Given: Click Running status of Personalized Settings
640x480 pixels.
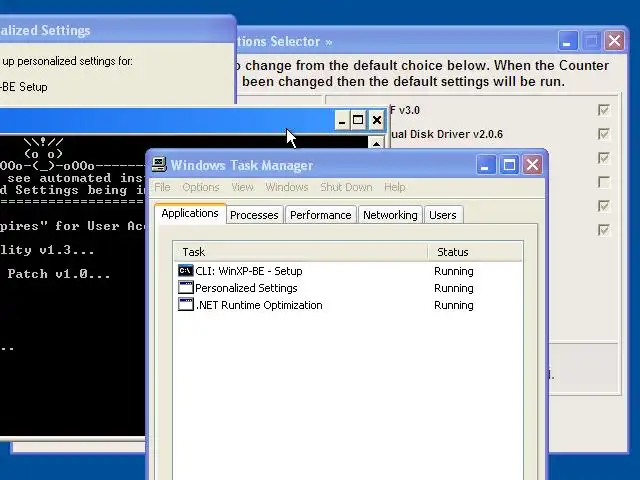Looking at the screenshot, I should [x=454, y=288].
